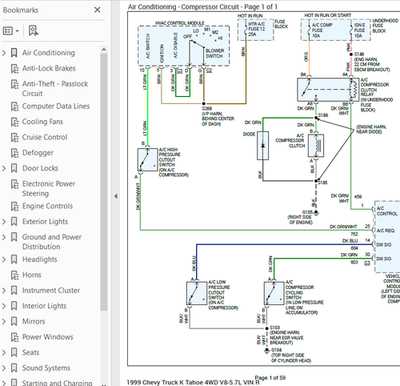This screenshot has width=400, height=386.
Task: Open the Sound Systems bookmark
Action: coord(46,368)
